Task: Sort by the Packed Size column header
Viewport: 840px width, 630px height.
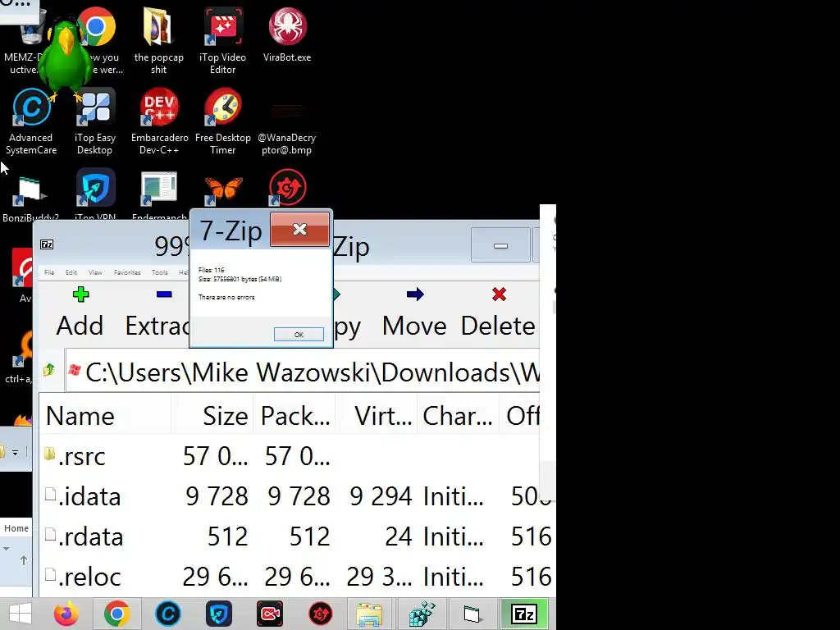Action: pyautogui.click(x=294, y=416)
